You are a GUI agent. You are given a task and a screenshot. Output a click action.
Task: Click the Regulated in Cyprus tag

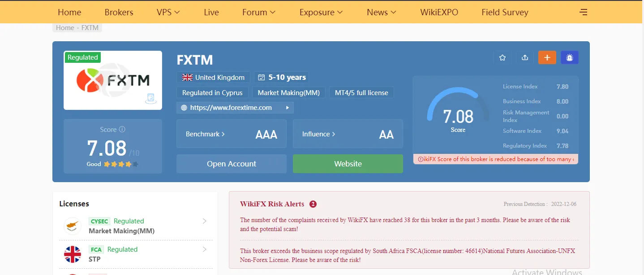(212, 93)
